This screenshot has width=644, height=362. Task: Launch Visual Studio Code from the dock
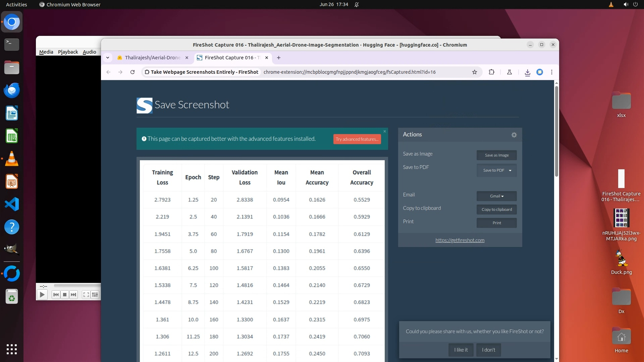[x=12, y=204]
